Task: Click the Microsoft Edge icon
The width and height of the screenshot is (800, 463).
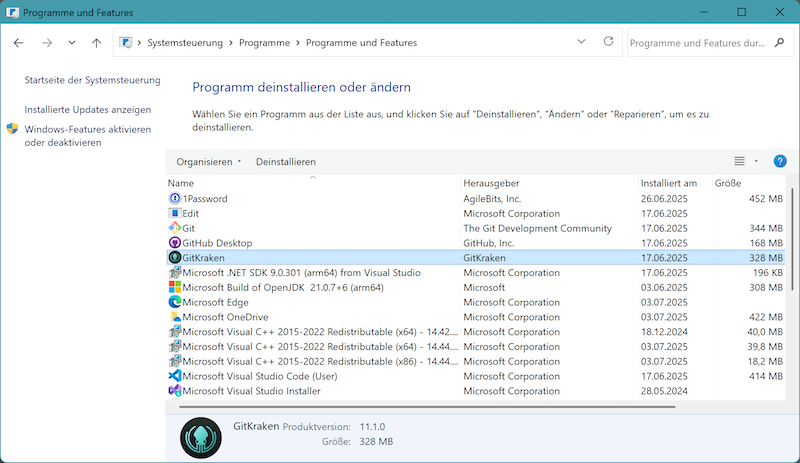Action: tap(174, 302)
